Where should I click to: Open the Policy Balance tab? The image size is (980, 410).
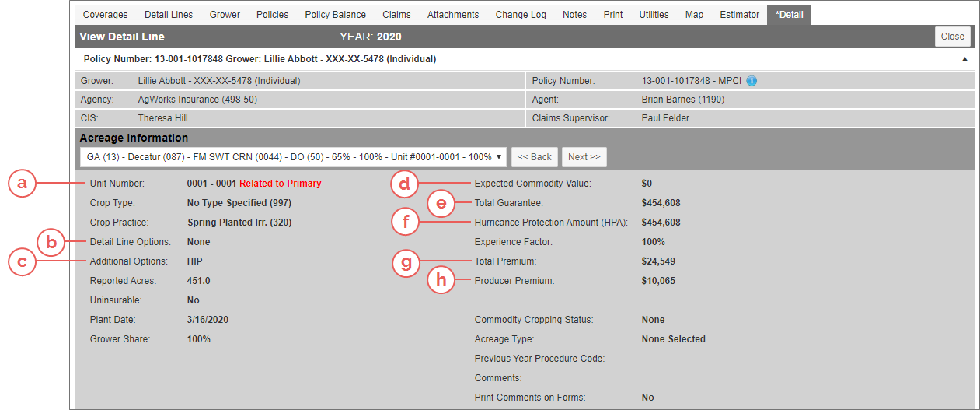335,15
